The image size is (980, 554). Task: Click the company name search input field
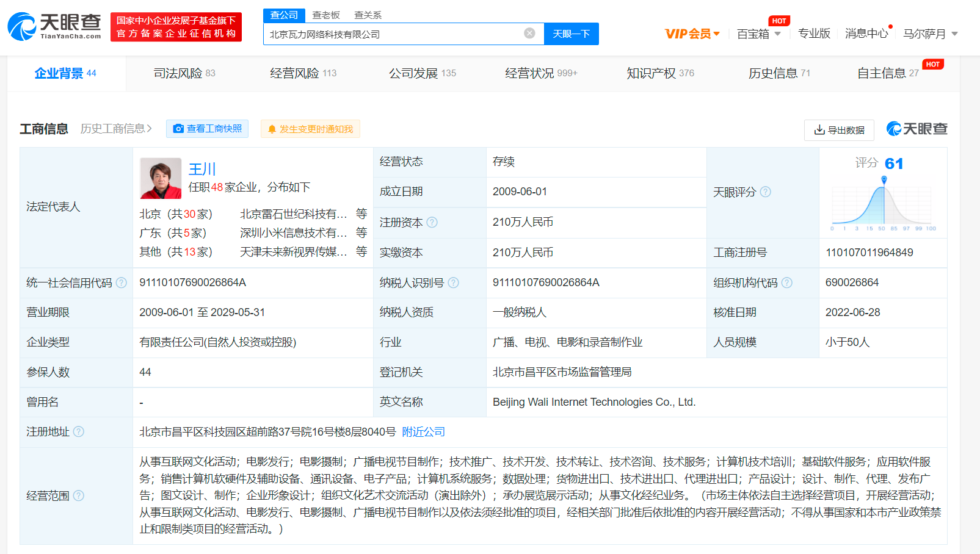point(397,34)
